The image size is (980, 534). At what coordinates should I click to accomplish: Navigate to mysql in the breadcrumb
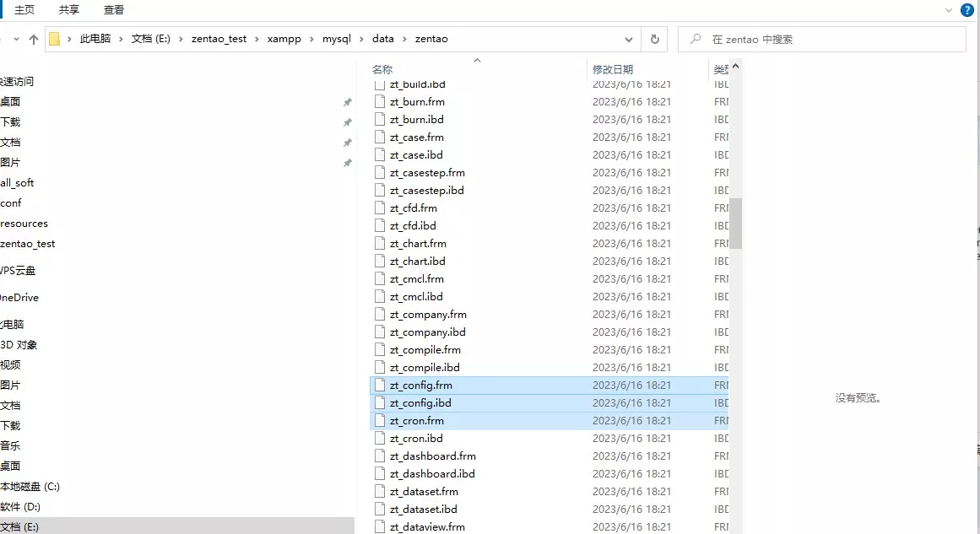tap(336, 39)
